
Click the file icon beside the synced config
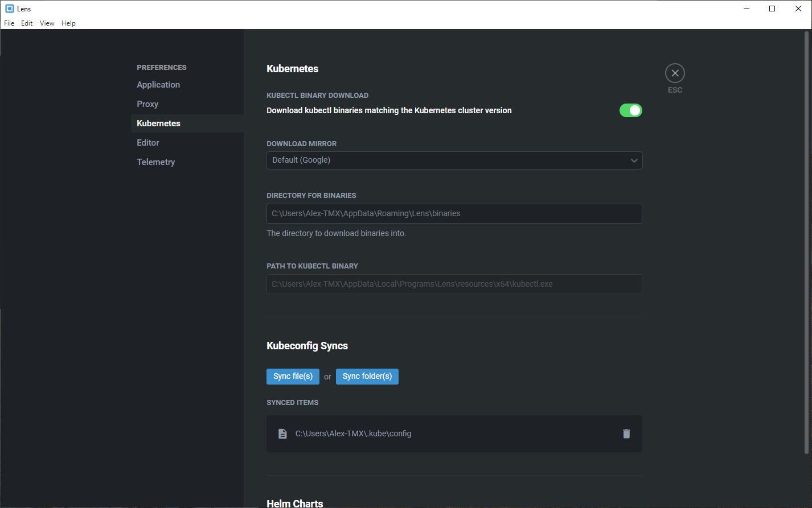(x=282, y=433)
